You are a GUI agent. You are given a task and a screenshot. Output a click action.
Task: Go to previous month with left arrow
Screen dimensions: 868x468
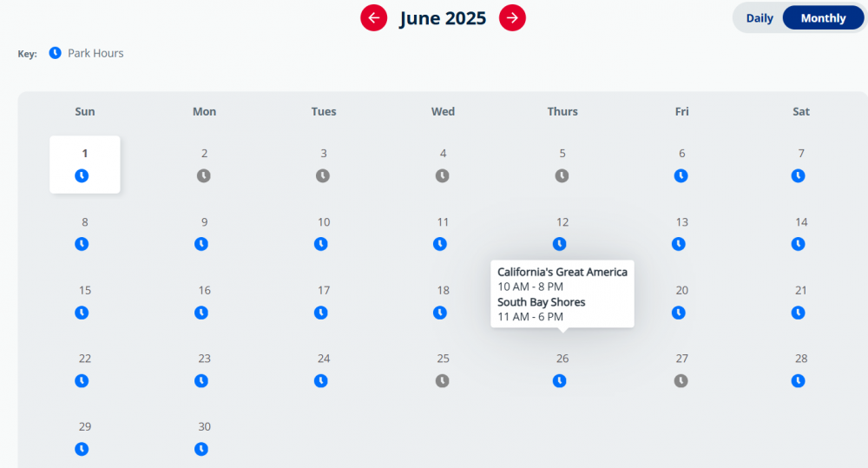pos(374,17)
